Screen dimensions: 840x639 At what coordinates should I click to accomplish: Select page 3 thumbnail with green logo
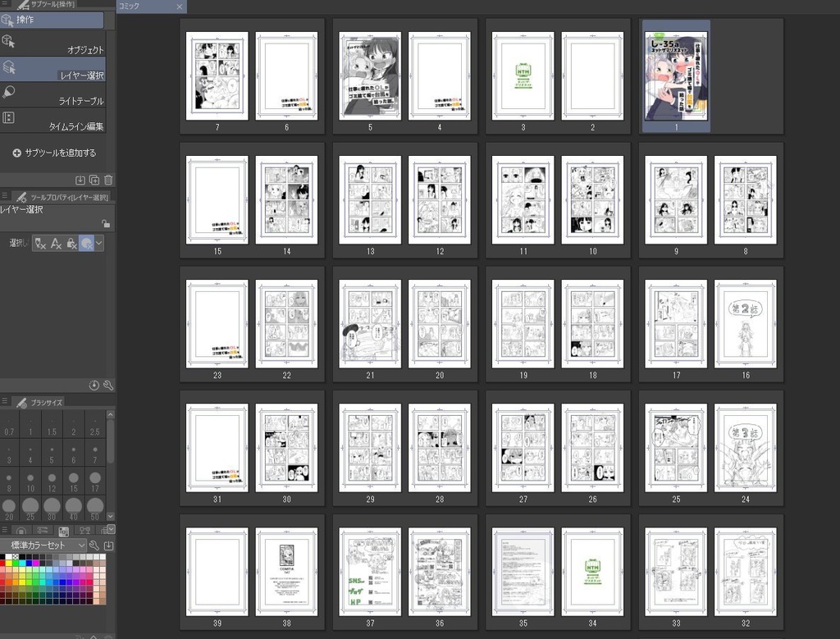(x=523, y=76)
